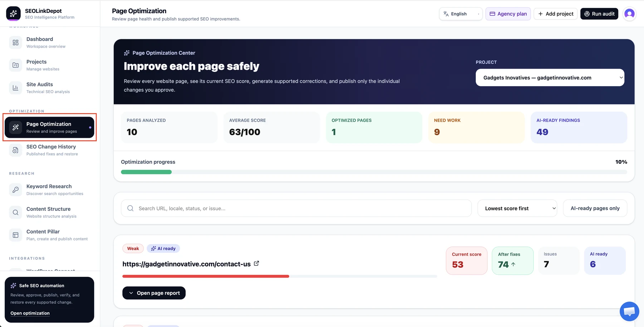
Task: Expand Open page report for contact-us
Action: (x=154, y=293)
